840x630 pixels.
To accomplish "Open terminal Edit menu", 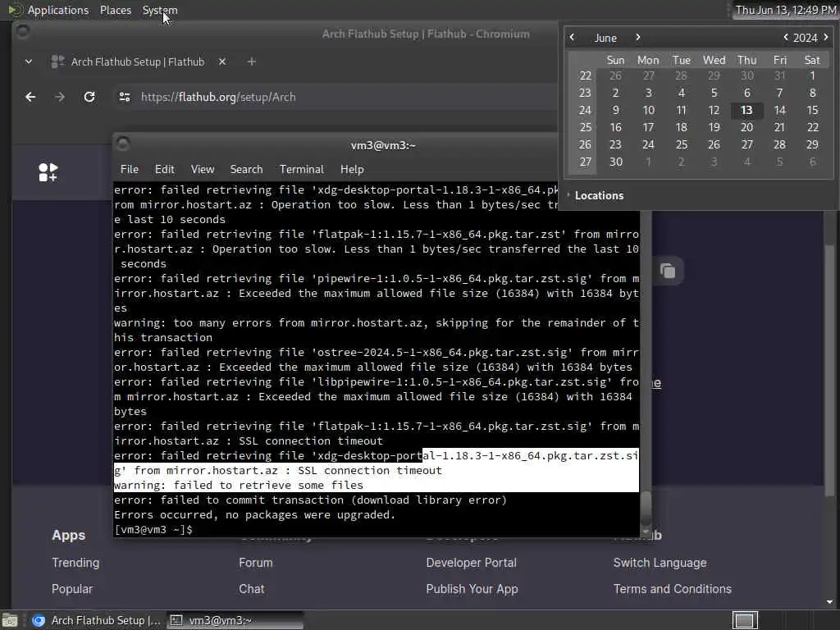I will 164,169.
